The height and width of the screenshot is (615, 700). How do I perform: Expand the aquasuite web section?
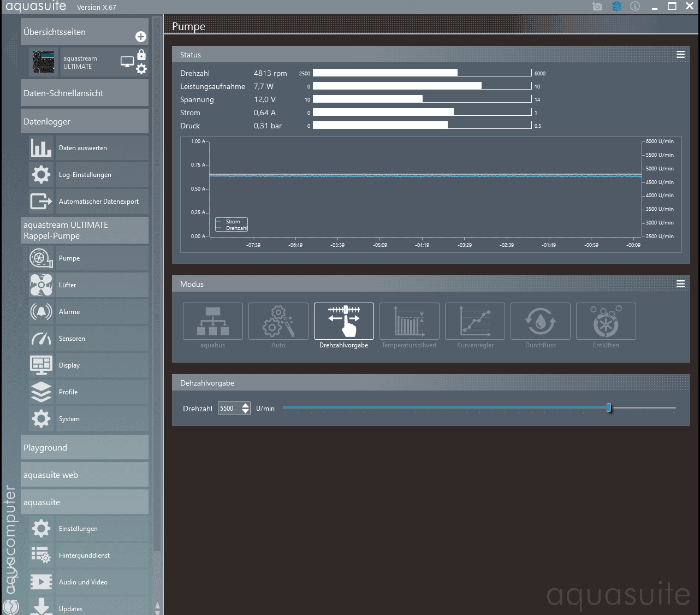[x=85, y=475]
